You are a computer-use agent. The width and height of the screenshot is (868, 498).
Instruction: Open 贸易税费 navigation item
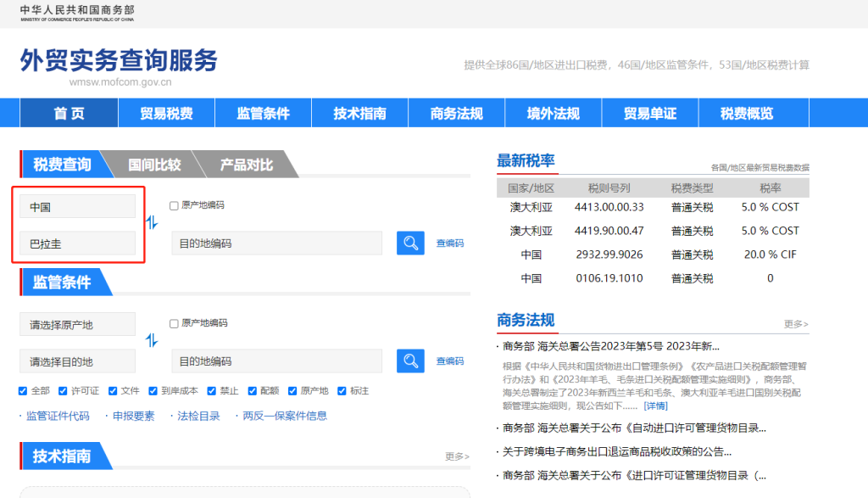pos(166,113)
